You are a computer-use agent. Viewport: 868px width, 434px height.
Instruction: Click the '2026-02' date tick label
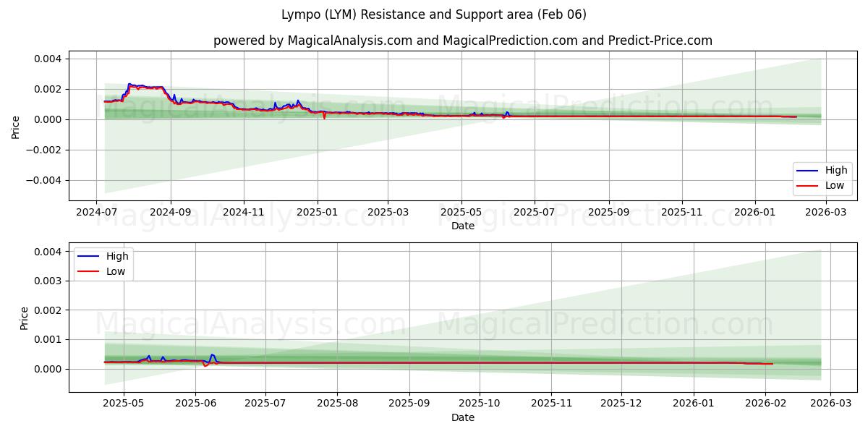(x=765, y=404)
